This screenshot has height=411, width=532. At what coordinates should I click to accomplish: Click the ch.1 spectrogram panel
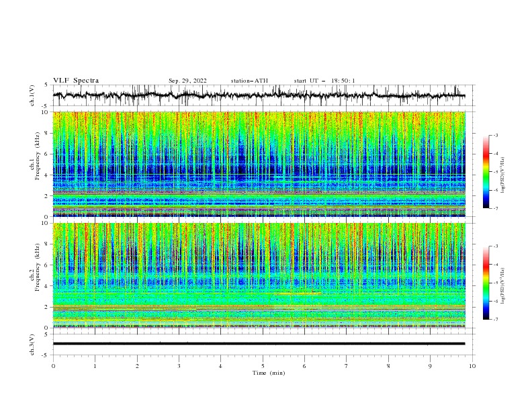[259, 164]
